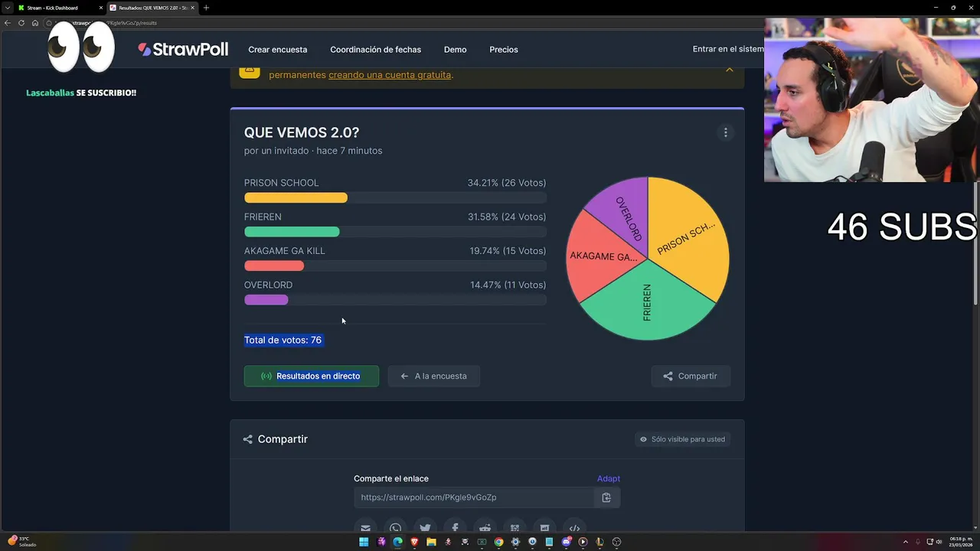The width and height of the screenshot is (980, 551).
Task: Open the tab search dropdown arrow
Action: point(6,8)
